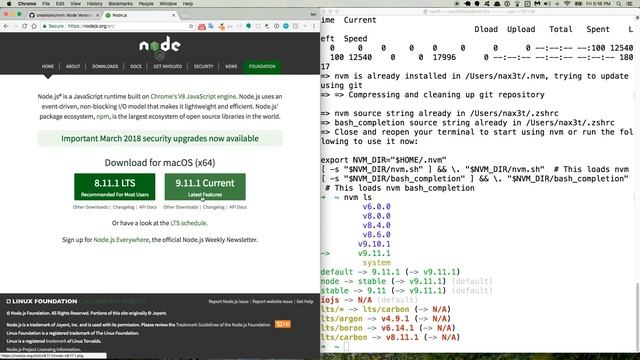Click the terminal prompt cursor at the bottom
The height and width of the screenshot is (360, 640).
pos(346,347)
